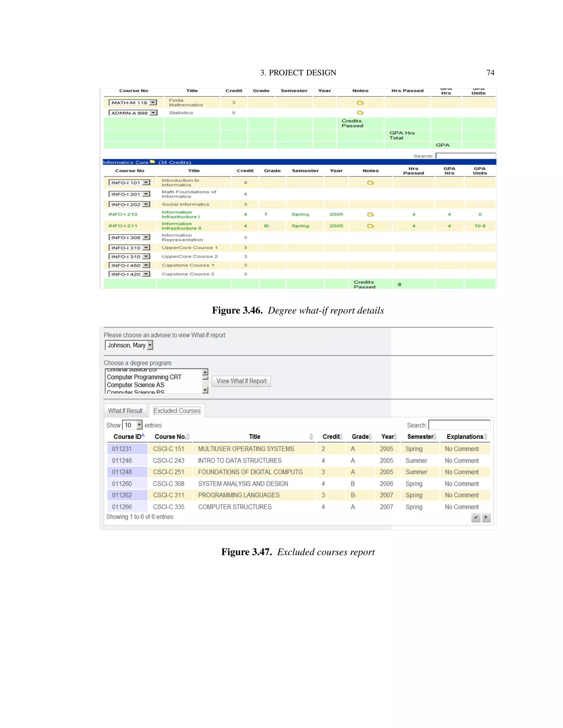Image resolution: width=563 pixels, height=728 pixels.
Task: Sort excluded courses by Course ID
Action: tap(143, 435)
